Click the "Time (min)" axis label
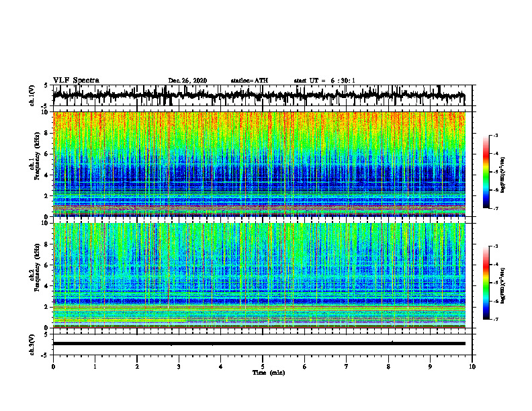Image resolution: width=532 pixels, height=411 pixels. (x=269, y=373)
